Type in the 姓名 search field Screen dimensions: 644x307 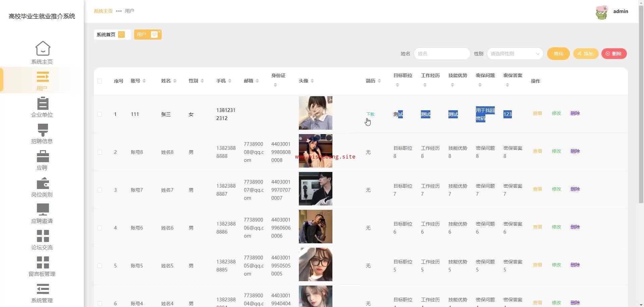pos(442,54)
